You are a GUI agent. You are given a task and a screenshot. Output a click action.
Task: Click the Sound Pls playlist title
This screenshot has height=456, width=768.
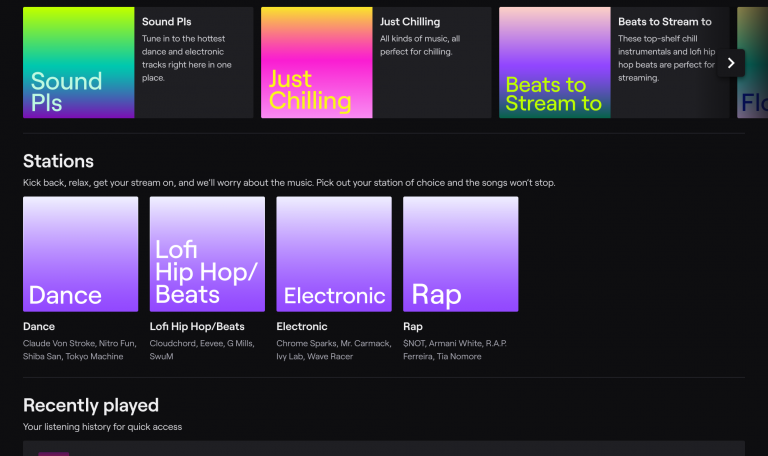pos(166,21)
